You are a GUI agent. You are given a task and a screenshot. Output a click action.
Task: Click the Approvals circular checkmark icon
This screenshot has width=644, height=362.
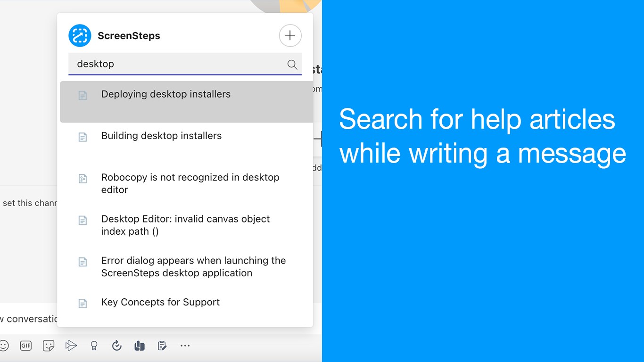(x=116, y=346)
